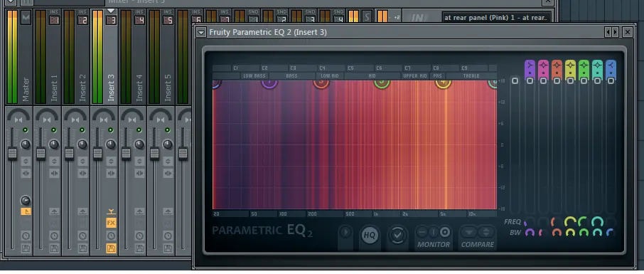Image resolution: width=644 pixels, height=274 pixels.
Task: Click the yellow band 4 level slider handle
Action: (570, 81)
